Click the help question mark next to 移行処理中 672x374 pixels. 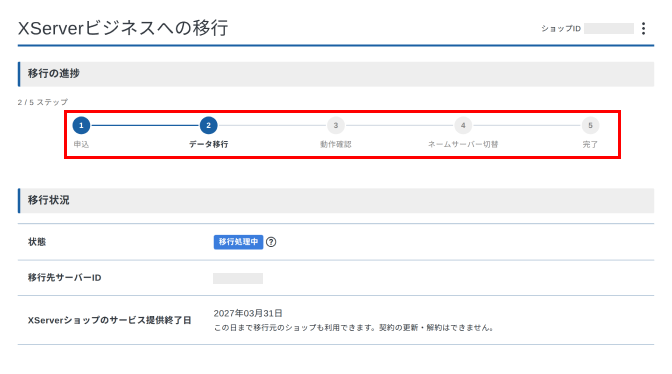271,242
